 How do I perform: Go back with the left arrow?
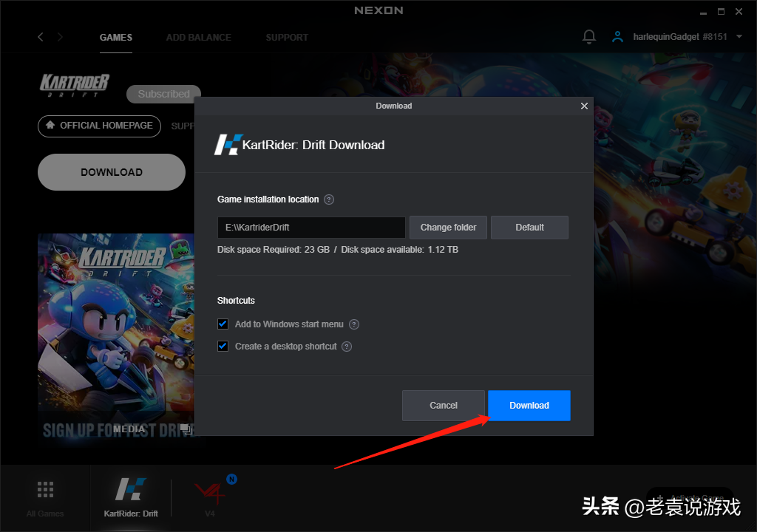[41, 37]
